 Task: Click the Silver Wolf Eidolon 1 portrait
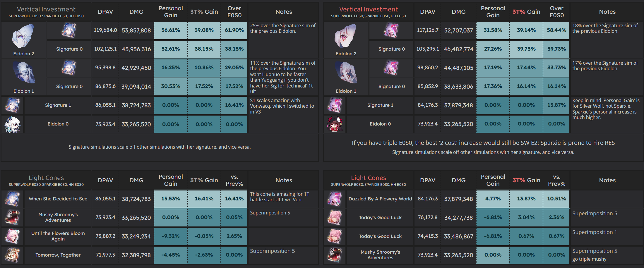coord(23,73)
